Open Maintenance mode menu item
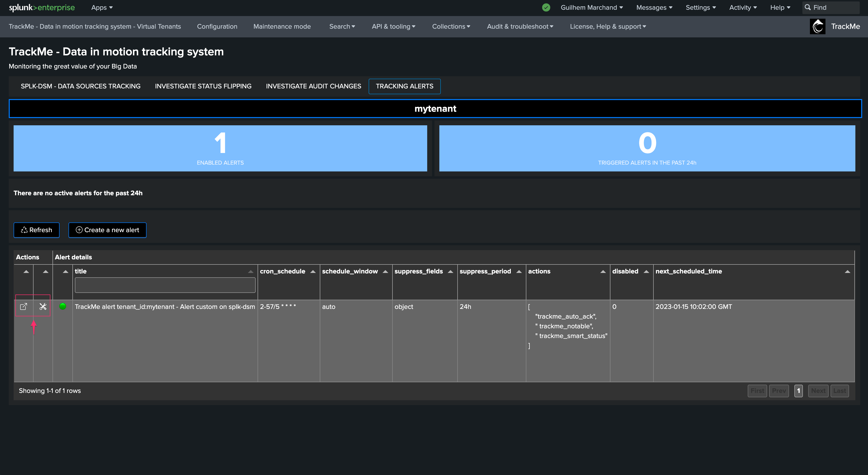This screenshot has width=868, height=475. pos(282,26)
